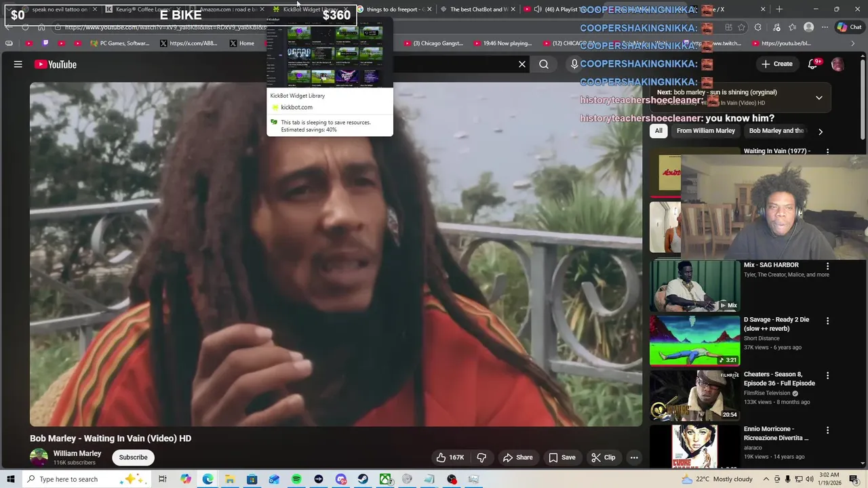Viewport: 868px width, 488px height.
Task: Open the Cheaters Season 8 thumbnail
Action: coord(695,396)
